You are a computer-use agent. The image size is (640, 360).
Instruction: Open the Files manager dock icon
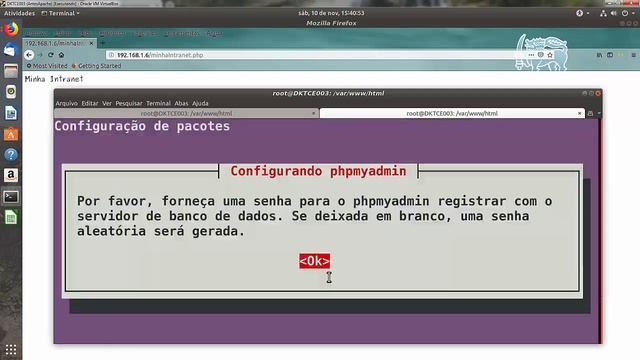pyautogui.click(x=11, y=71)
